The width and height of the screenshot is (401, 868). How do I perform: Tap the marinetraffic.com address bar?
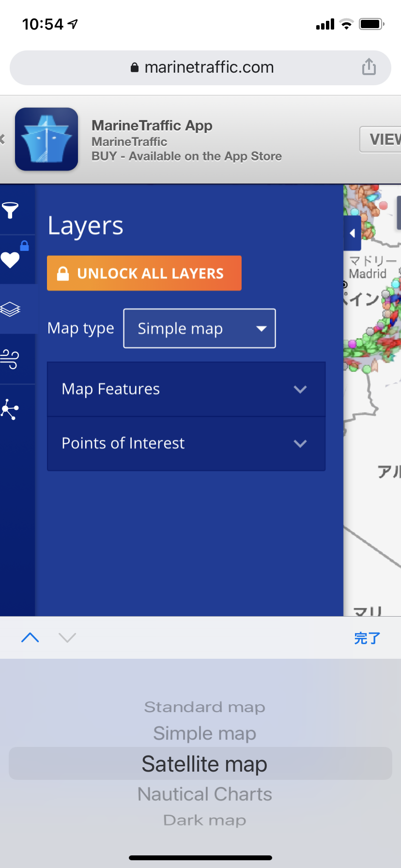pyautogui.click(x=200, y=68)
